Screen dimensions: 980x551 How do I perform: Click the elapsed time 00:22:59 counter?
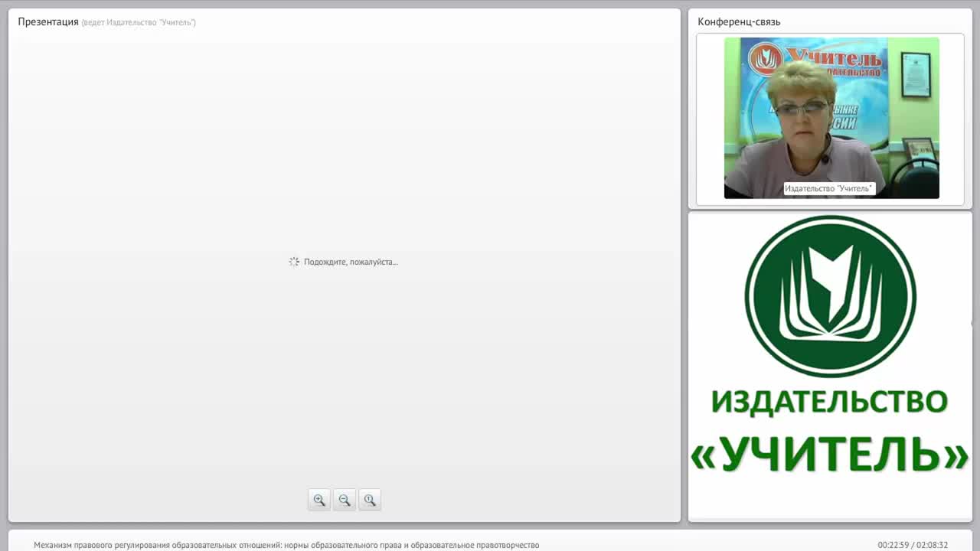[894, 545]
